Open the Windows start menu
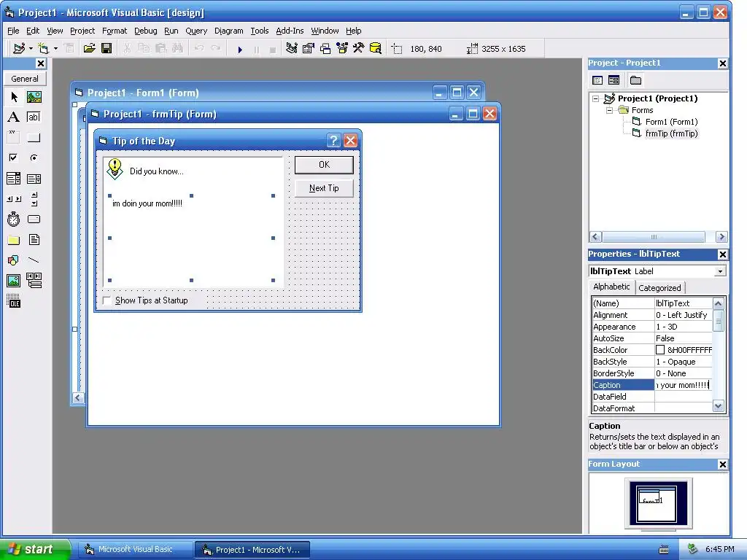Image resolution: width=747 pixels, height=560 pixels. click(x=34, y=550)
